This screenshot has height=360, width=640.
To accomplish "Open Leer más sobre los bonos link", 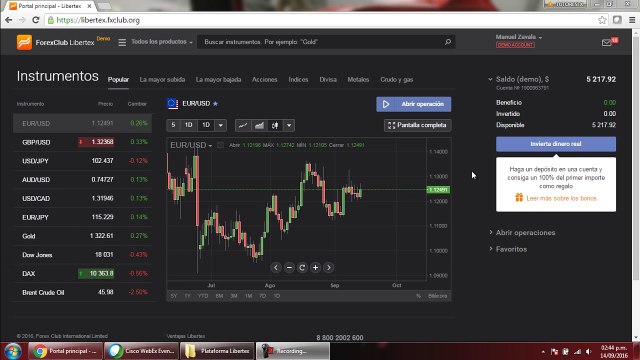I will point(561,198).
